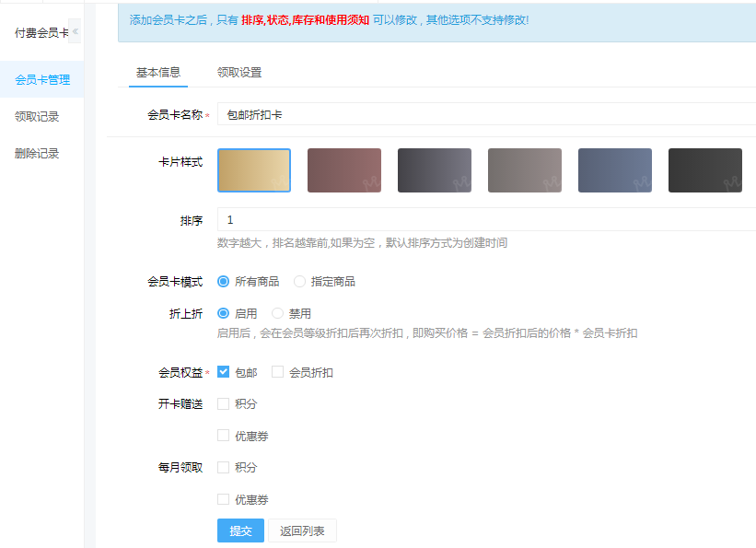Click the 返回列表 button
Screen dimensions: 756x548
pos(302,531)
